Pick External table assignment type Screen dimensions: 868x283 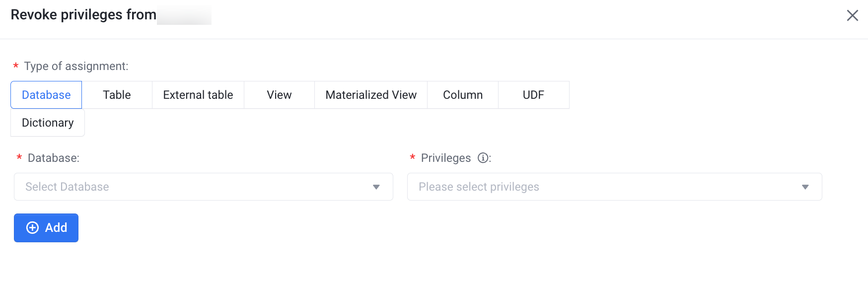coord(198,95)
